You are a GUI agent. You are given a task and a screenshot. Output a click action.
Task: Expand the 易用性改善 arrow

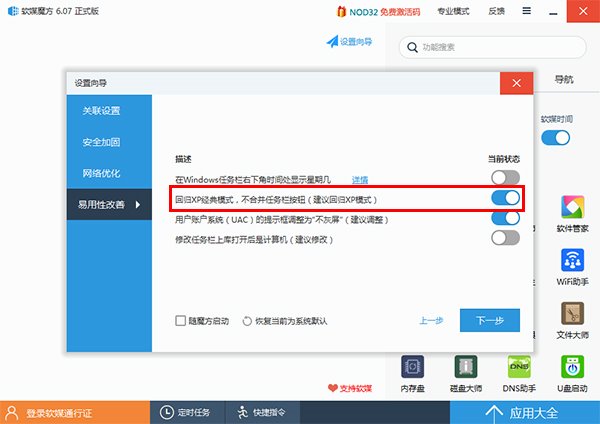point(138,205)
